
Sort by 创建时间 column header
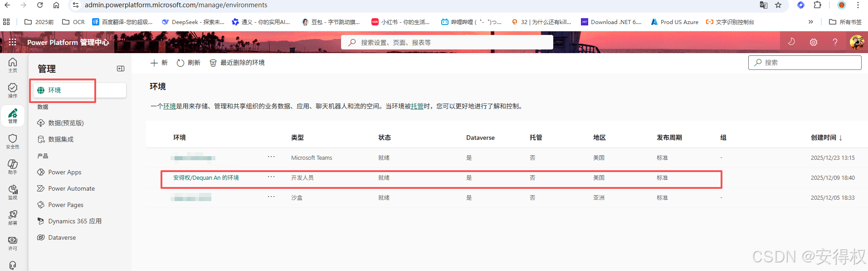pos(826,138)
